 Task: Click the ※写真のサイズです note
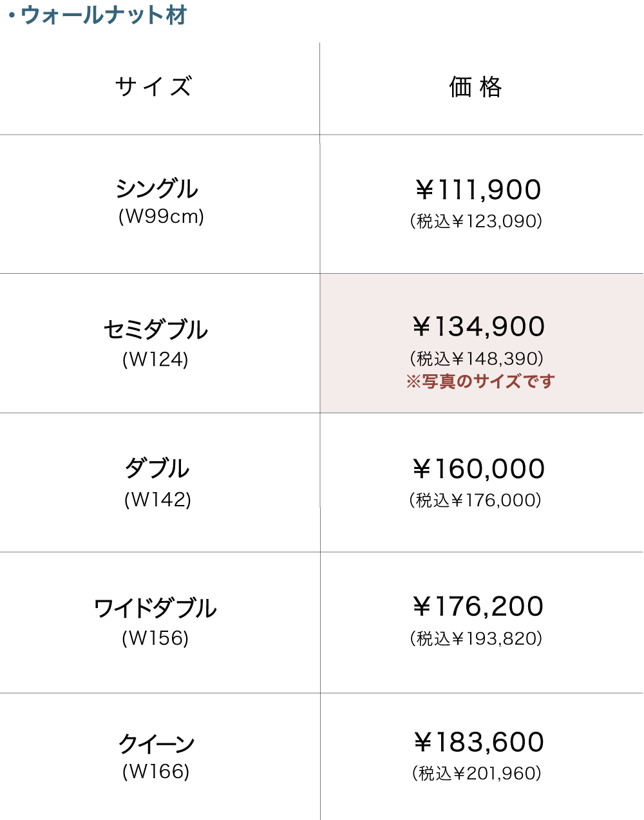pyautogui.click(x=480, y=381)
